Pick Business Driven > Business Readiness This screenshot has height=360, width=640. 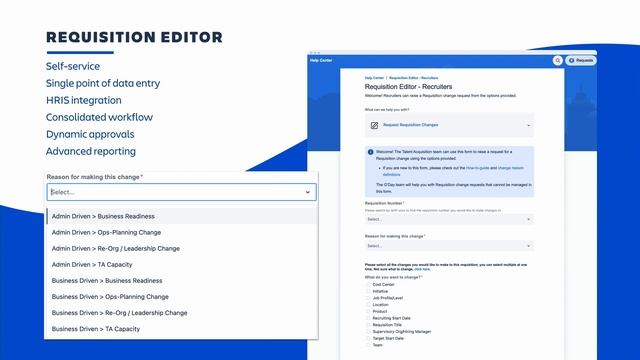pos(182,280)
